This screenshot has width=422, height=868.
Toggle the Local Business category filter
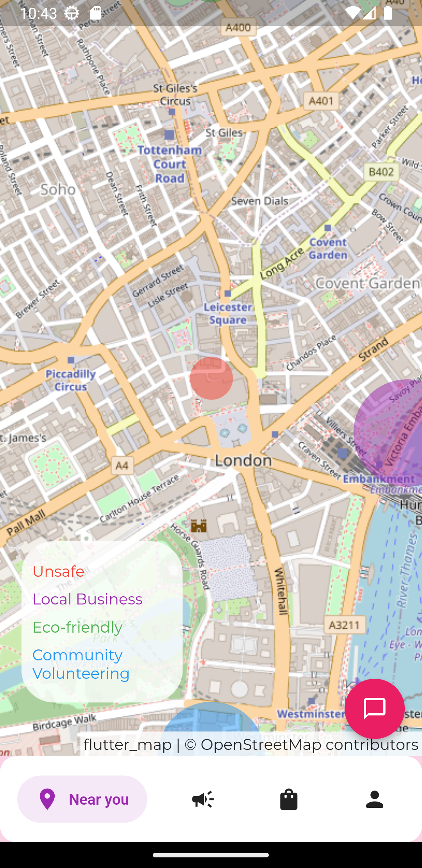pos(87,599)
